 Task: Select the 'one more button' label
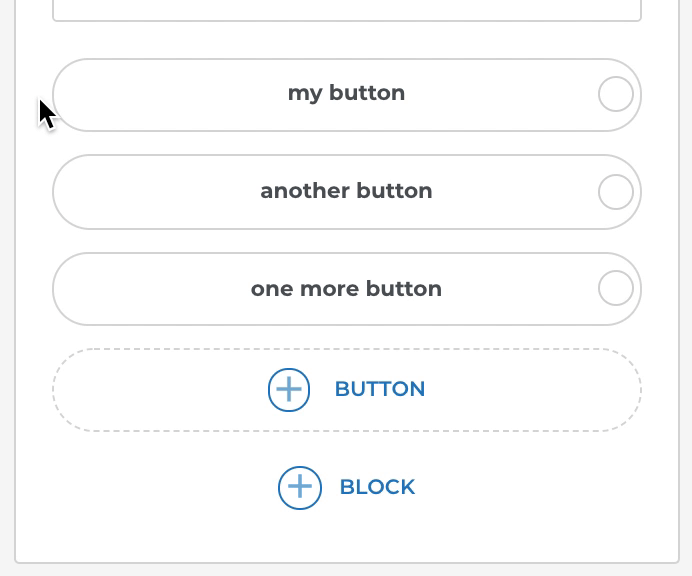tap(346, 289)
